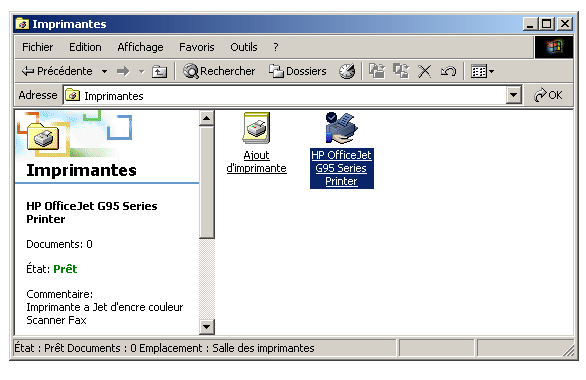Click the address bar folder icon
This screenshot has height=380, width=586.
coord(72,96)
